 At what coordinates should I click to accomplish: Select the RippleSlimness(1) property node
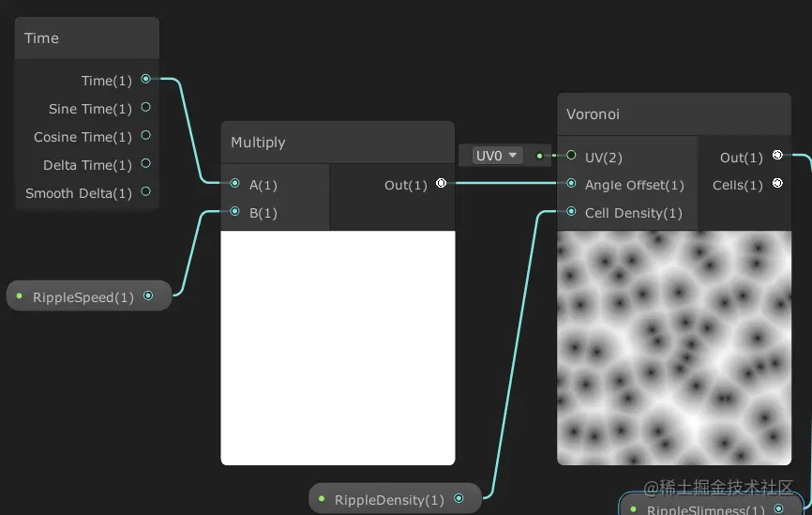coord(712,504)
